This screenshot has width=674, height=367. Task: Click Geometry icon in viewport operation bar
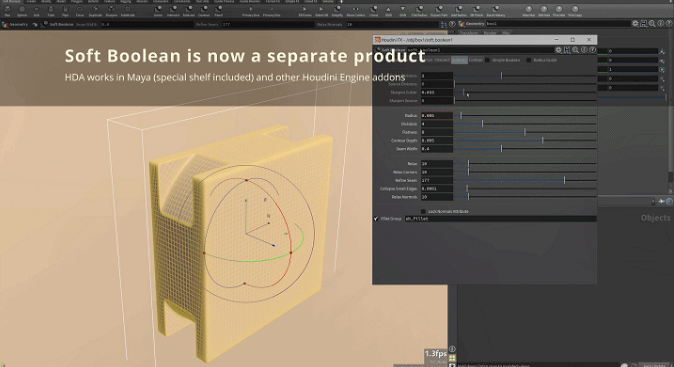(x=5, y=24)
